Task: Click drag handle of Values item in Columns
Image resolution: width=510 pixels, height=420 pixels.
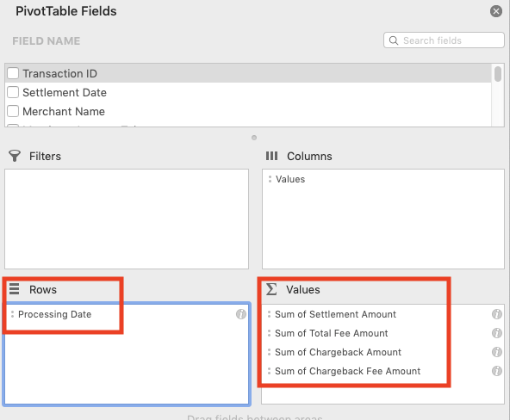Action: click(x=270, y=179)
